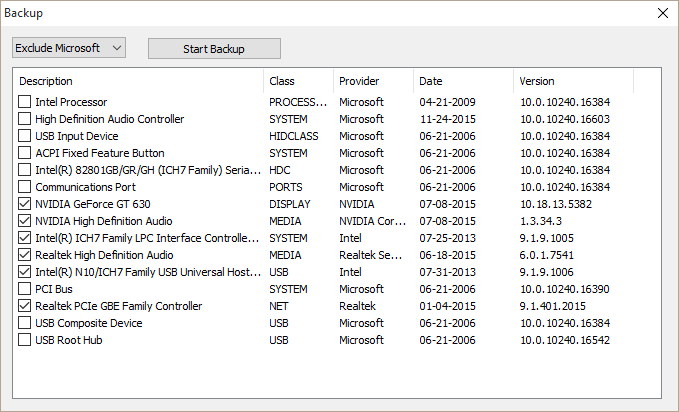Check High Definition Audio Controller checkbox
Viewport: 679px width, 412px height.
click(x=25, y=119)
